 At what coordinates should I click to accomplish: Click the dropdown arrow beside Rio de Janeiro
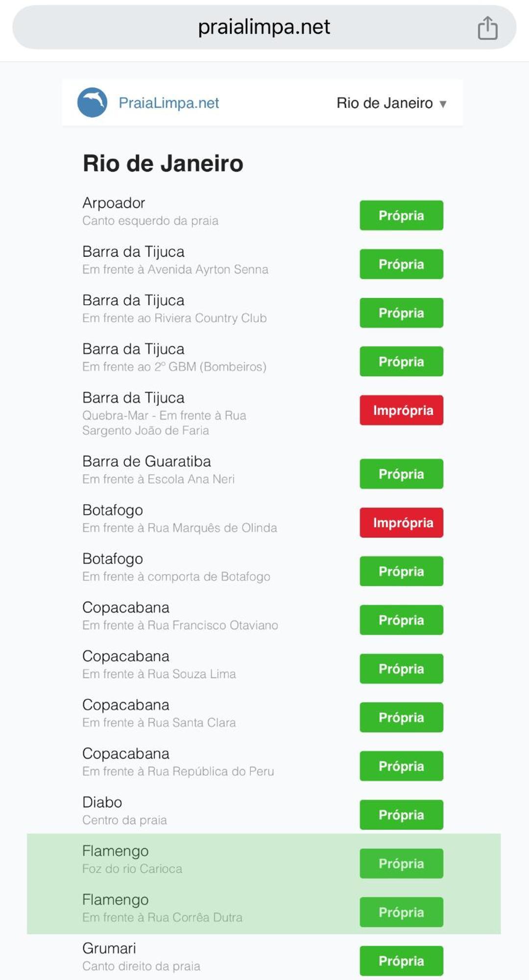[443, 104]
